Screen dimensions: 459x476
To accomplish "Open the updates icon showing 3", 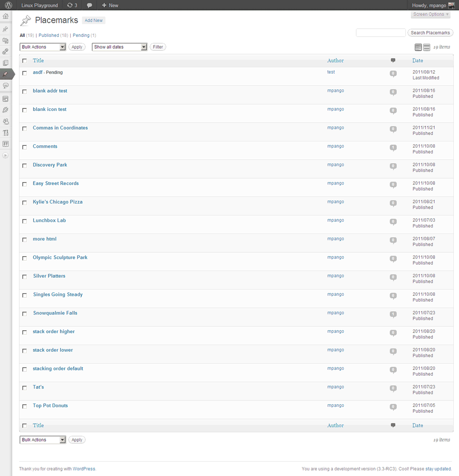I will [72, 5].
